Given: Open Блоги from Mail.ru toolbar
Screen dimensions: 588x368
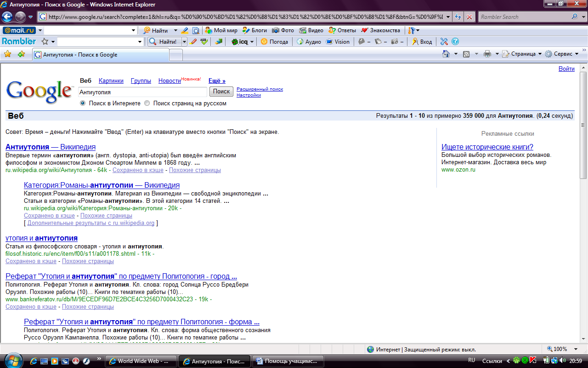Looking at the screenshot, I should coord(254,30).
